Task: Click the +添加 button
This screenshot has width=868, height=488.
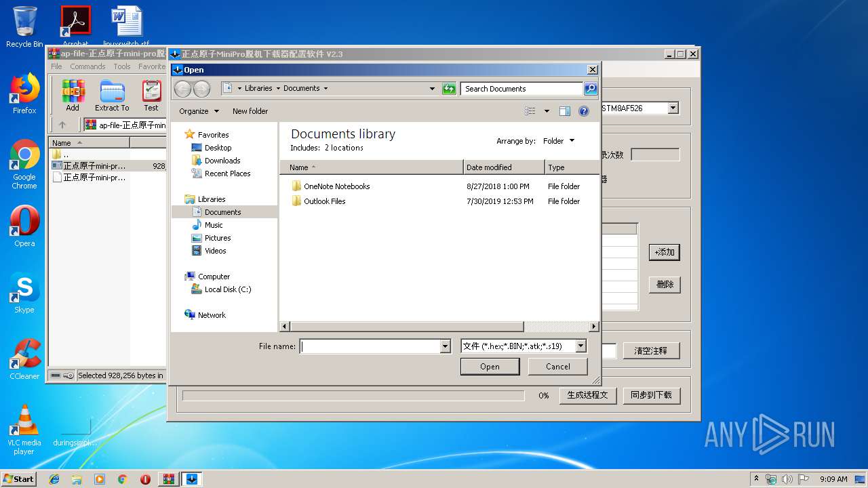Action: coord(665,252)
